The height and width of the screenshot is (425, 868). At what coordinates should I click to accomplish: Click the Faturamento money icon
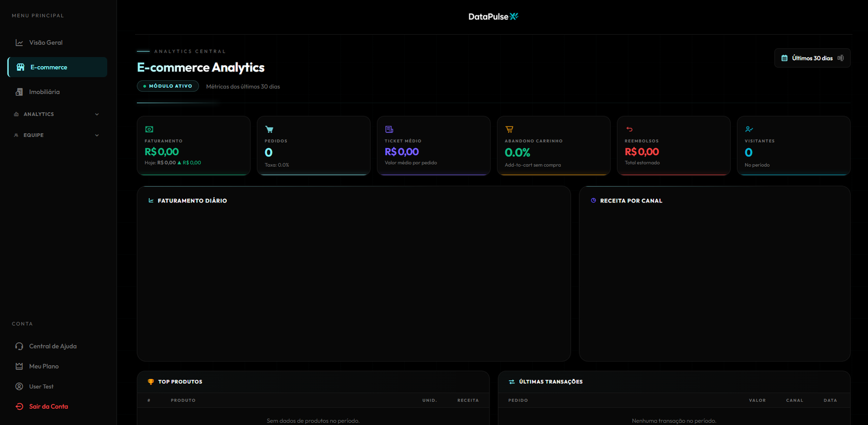tap(149, 129)
